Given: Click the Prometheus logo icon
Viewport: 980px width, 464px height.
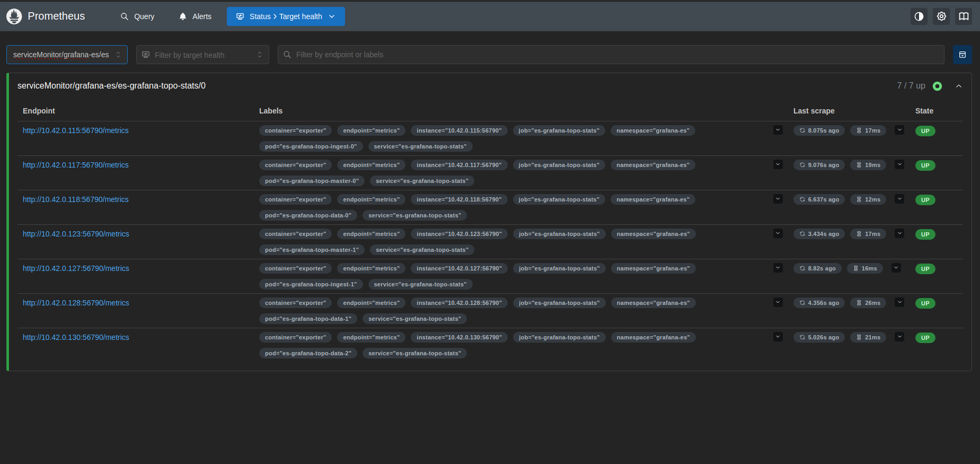Looking at the screenshot, I should tap(14, 16).
